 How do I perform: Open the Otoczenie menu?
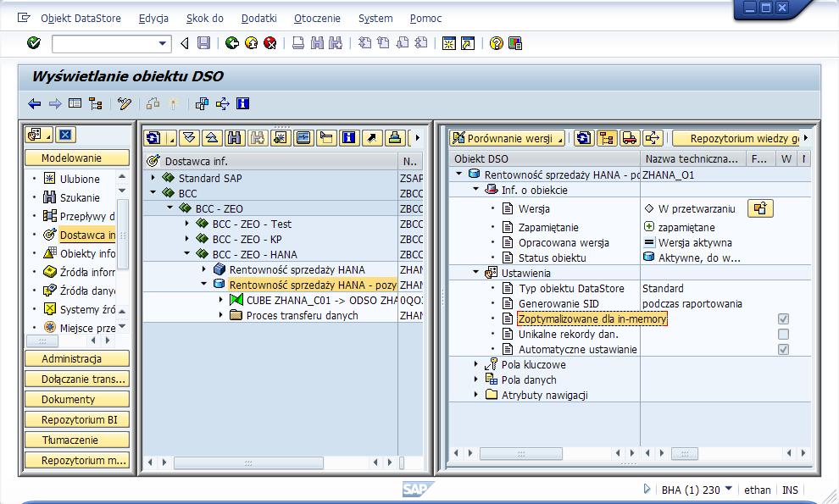pyautogui.click(x=317, y=18)
